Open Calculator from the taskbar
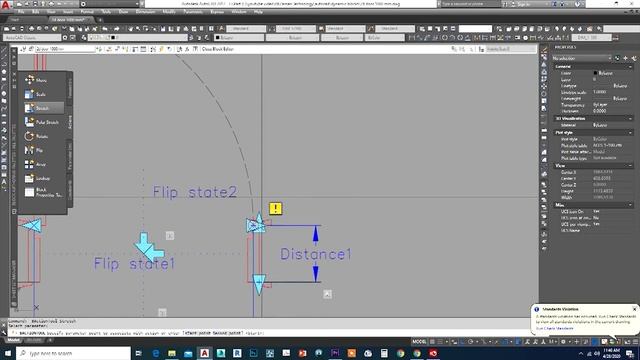The image size is (640, 360). pyautogui.click(x=384, y=353)
